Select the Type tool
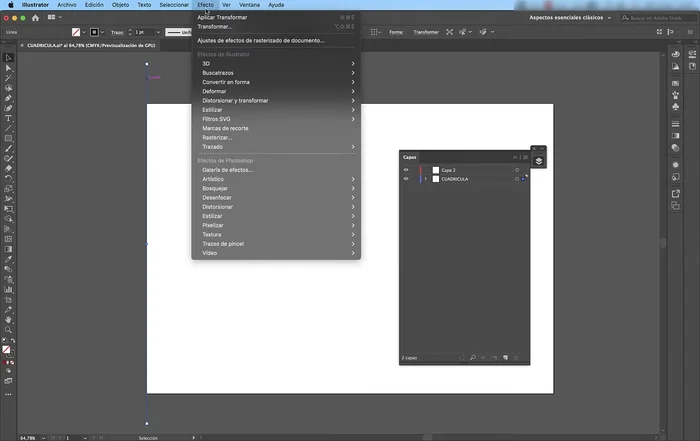The image size is (700, 441). pos(8,118)
